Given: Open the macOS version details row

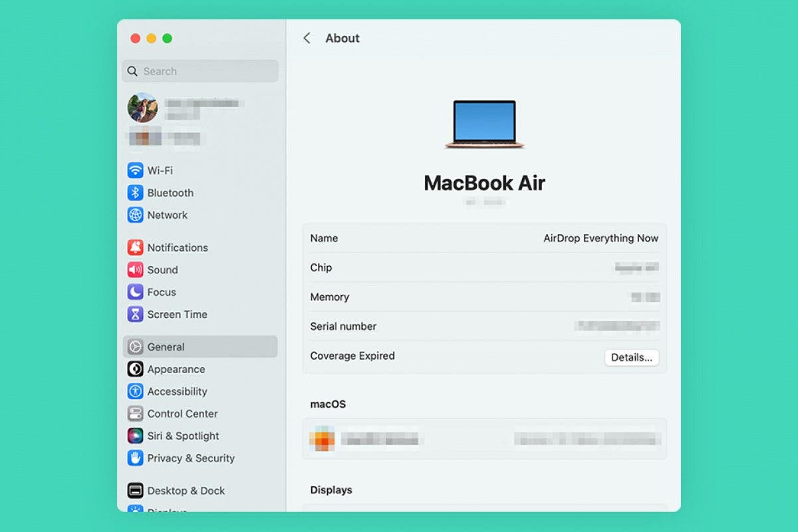Looking at the screenshot, I should 483,439.
